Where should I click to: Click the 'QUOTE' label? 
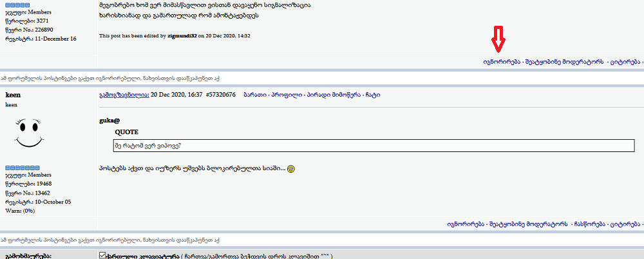tap(126, 132)
